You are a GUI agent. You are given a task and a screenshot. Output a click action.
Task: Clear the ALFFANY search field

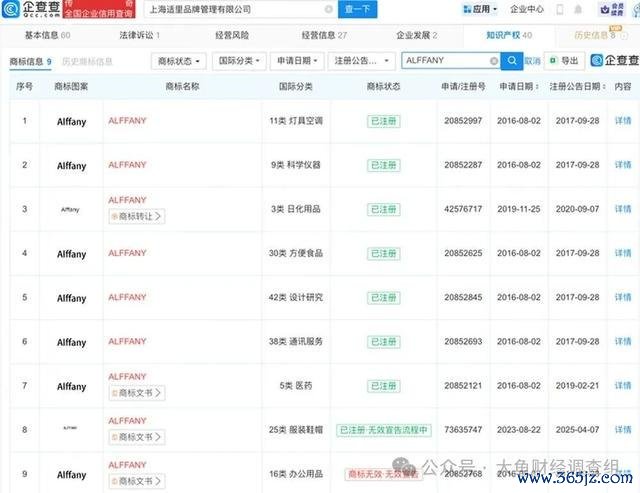point(494,61)
